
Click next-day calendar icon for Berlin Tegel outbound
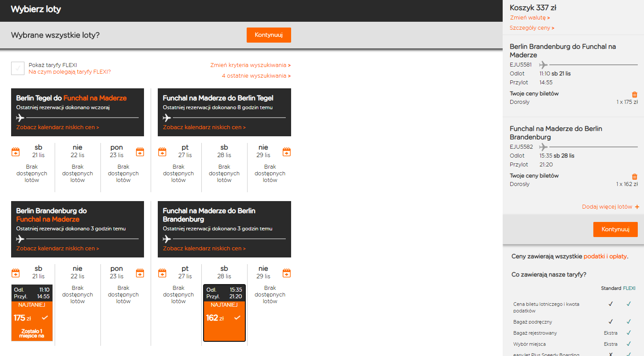[140, 152]
